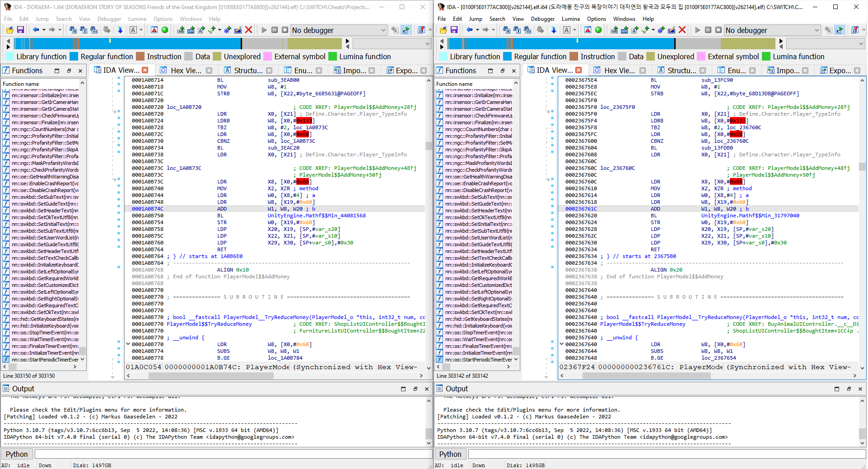Click binoculars '#' search icon in left IDA
Image resolution: width=868 pixels, height=469 pixels.
pos(73,30)
